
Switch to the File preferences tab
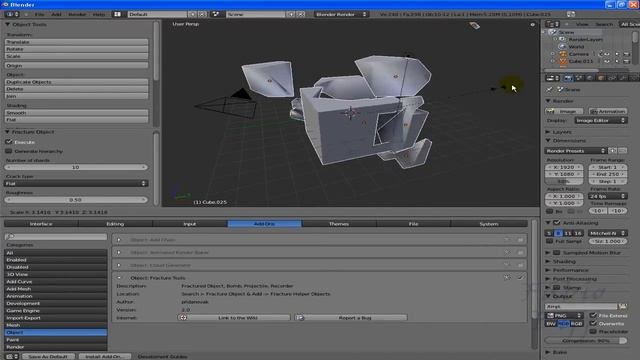(413, 224)
